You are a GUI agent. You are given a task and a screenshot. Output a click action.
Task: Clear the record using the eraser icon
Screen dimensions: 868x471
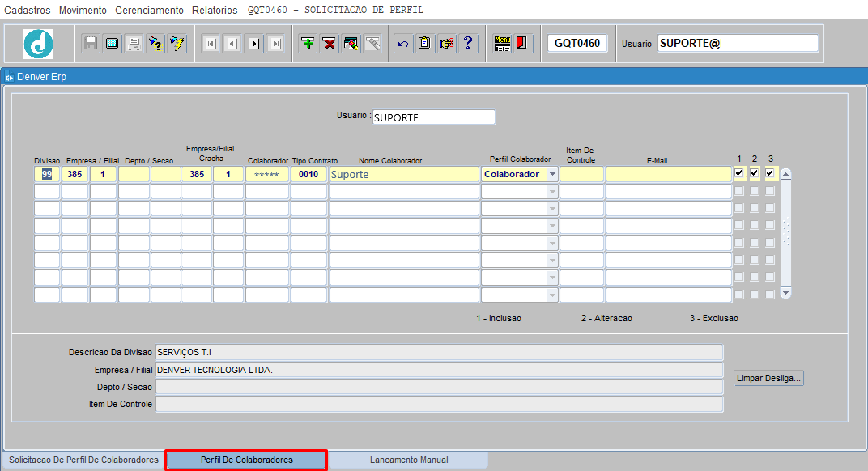[x=351, y=43]
